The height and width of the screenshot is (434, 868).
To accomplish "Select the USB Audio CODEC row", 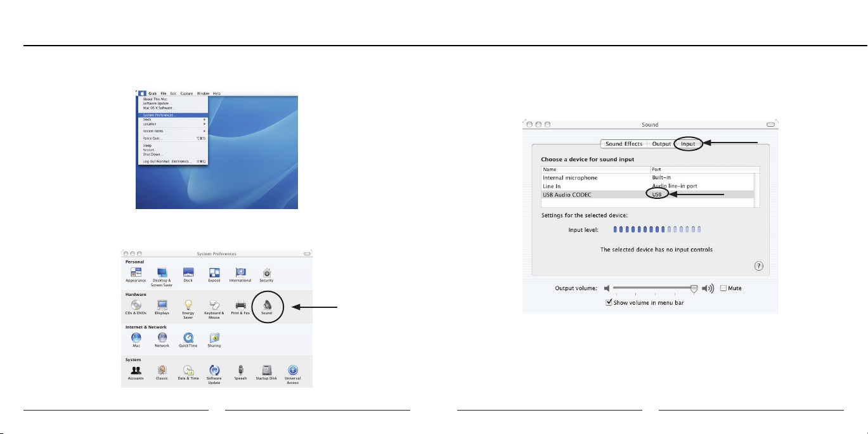I will pyautogui.click(x=647, y=195).
